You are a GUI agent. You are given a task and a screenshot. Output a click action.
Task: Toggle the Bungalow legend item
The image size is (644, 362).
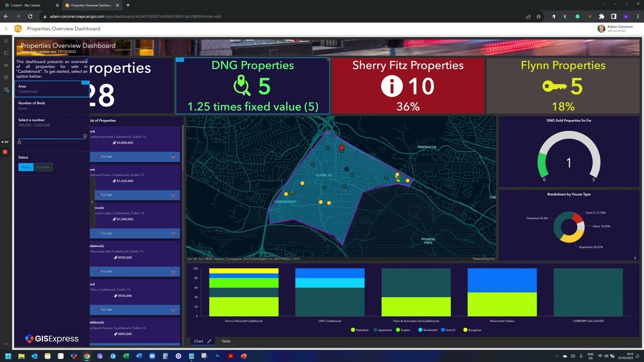[472, 330]
